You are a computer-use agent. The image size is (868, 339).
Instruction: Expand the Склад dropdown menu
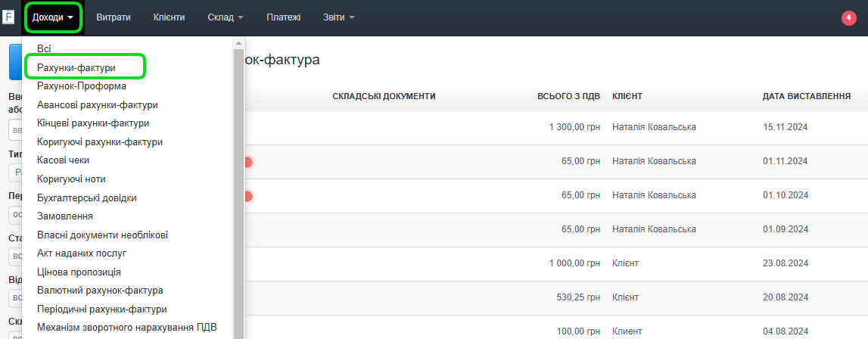coord(225,17)
